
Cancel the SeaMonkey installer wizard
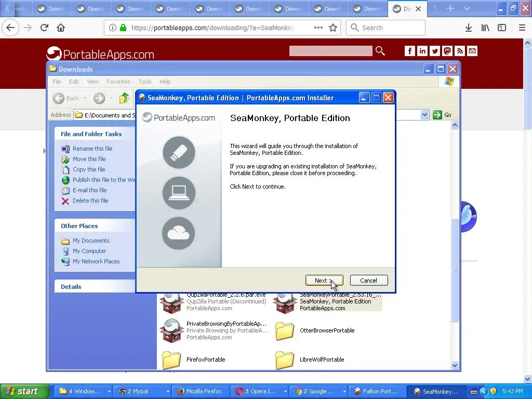coord(368,280)
